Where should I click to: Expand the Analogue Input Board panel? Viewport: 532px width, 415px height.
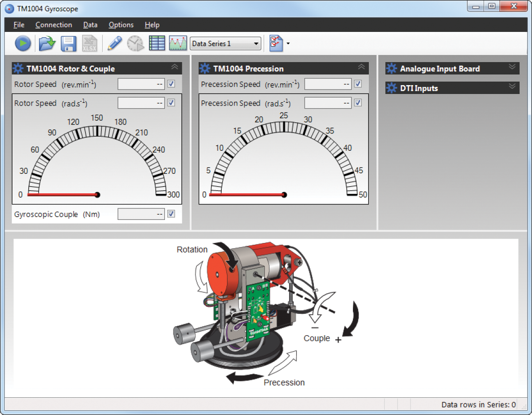click(x=512, y=67)
